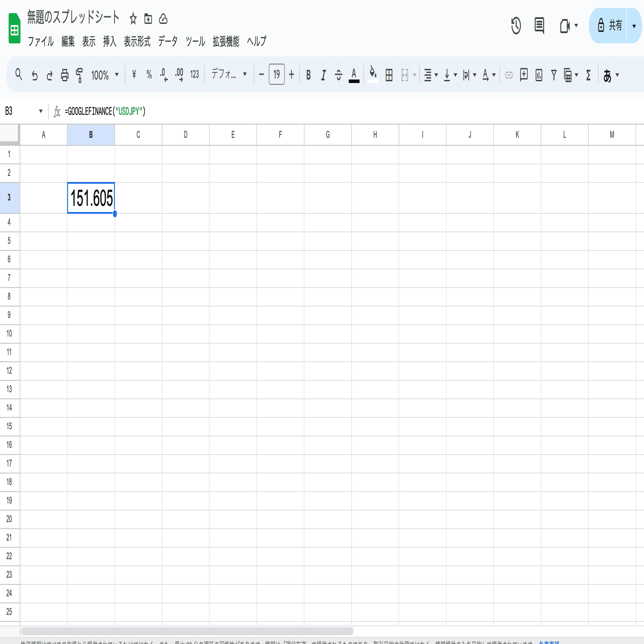Open the zoom level dropdown

click(x=104, y=75)
